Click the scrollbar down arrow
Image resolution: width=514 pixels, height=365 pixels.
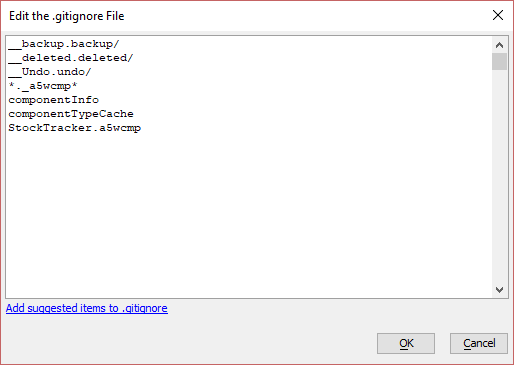click(x=499, y=289)
